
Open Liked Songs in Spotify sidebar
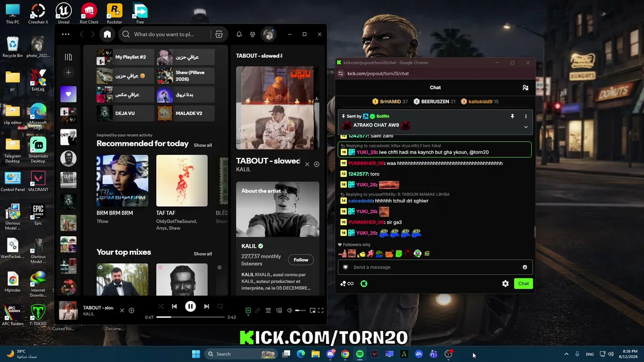click(68, 94)
